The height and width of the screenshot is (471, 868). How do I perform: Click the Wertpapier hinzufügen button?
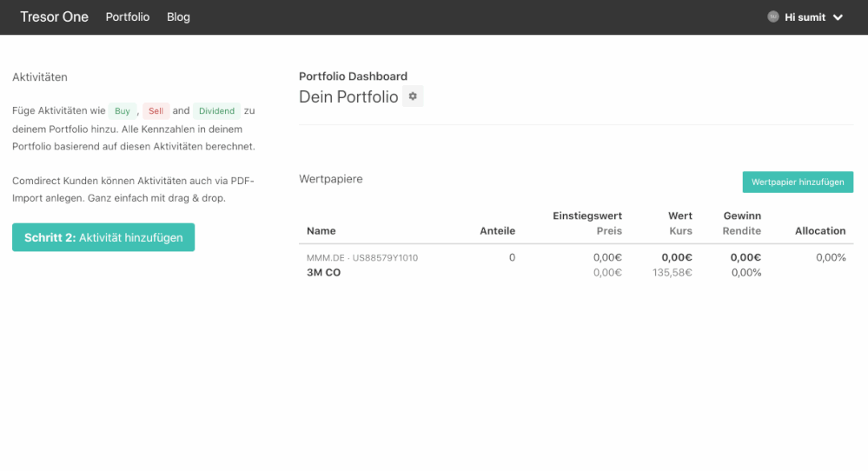pyautogui.click(x=798, y=182)
